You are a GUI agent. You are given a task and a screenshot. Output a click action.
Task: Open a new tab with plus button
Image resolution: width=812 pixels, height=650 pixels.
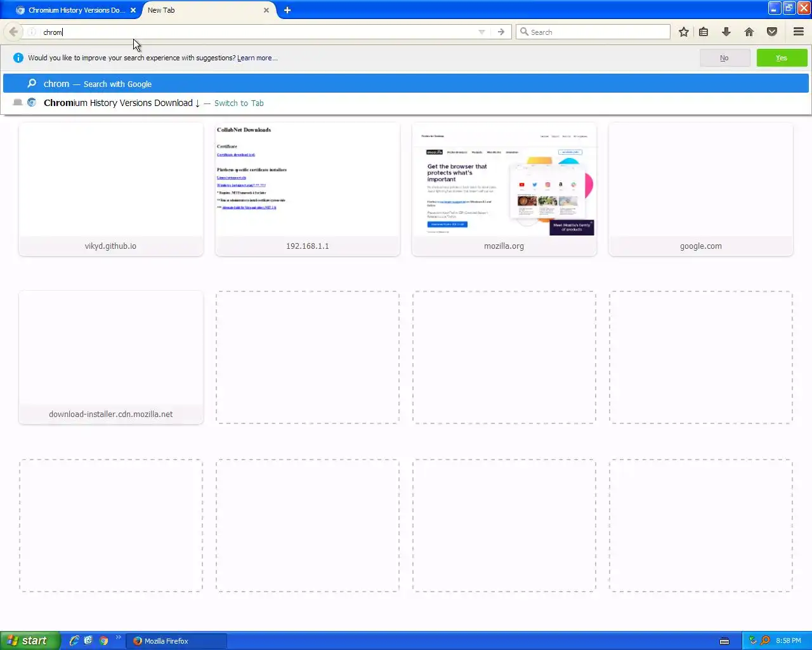tap(287, 10)
